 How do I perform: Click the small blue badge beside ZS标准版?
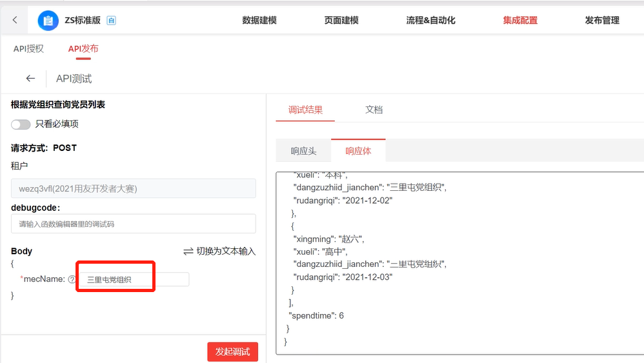111,20
